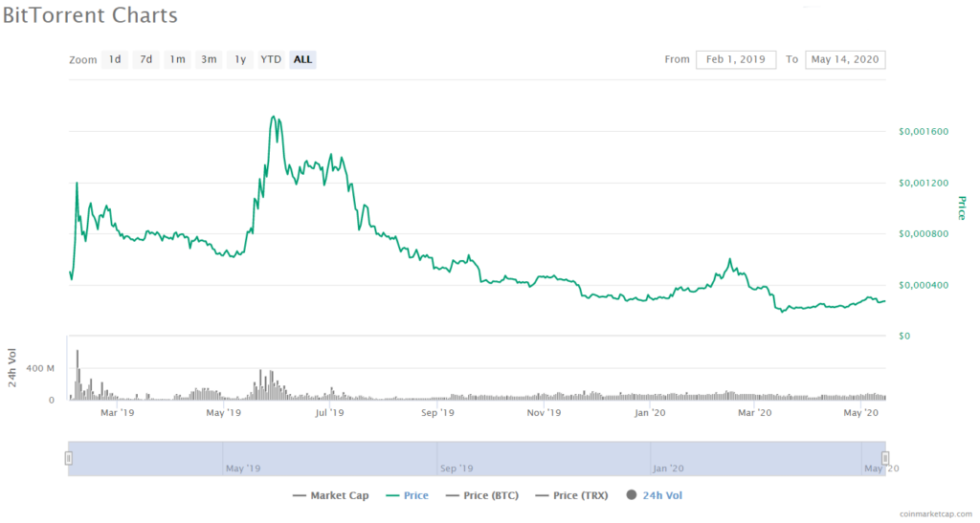Image resolution: width=980 pixels, height=523 pixels.
Task: Edit the From date field Feb 1, 2019
Action: click(736, 59)
